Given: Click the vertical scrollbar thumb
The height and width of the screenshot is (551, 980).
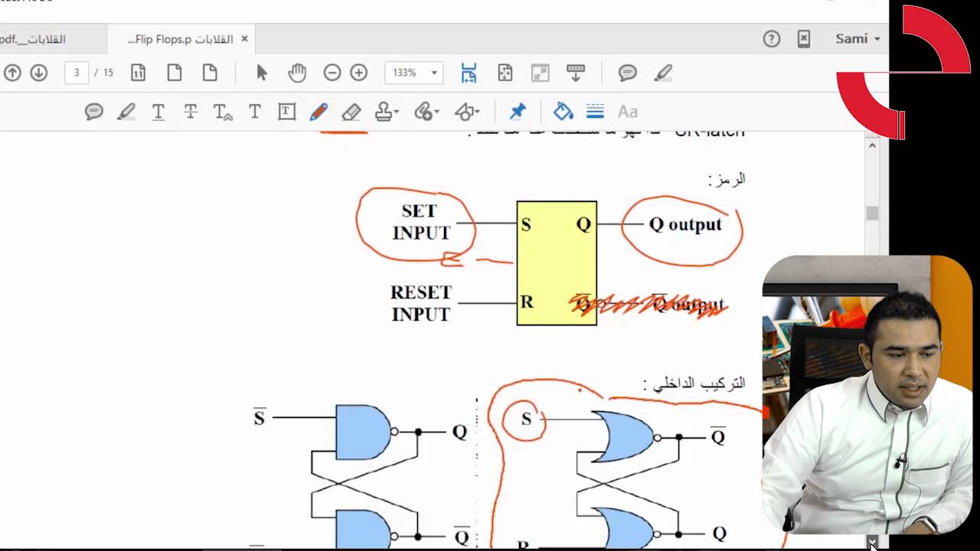Looking at the screenshot, I should tap(872, 214).
